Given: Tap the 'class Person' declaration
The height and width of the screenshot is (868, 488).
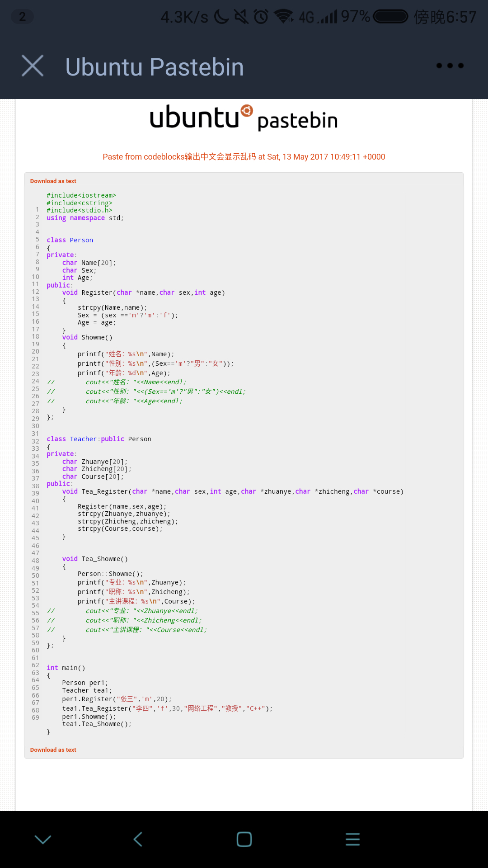Looking at the screenshot, I should pos(70,240).
